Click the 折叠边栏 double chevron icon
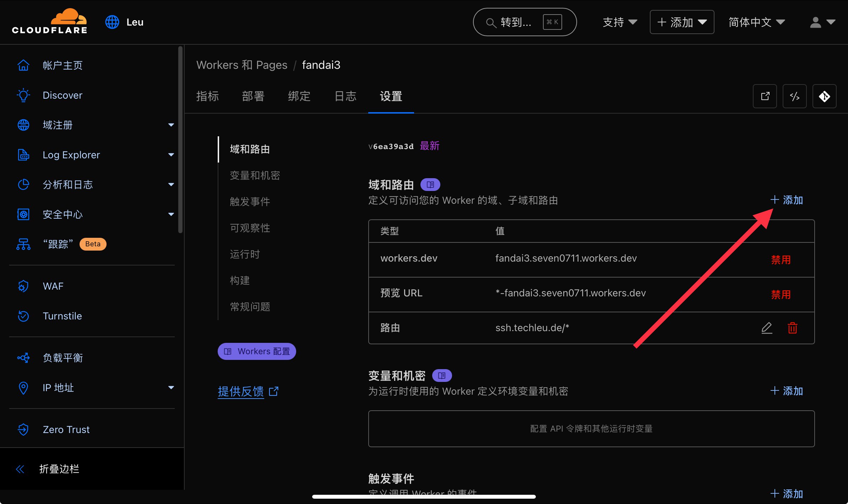Screen dimensions: 848x504 [20, 469]
